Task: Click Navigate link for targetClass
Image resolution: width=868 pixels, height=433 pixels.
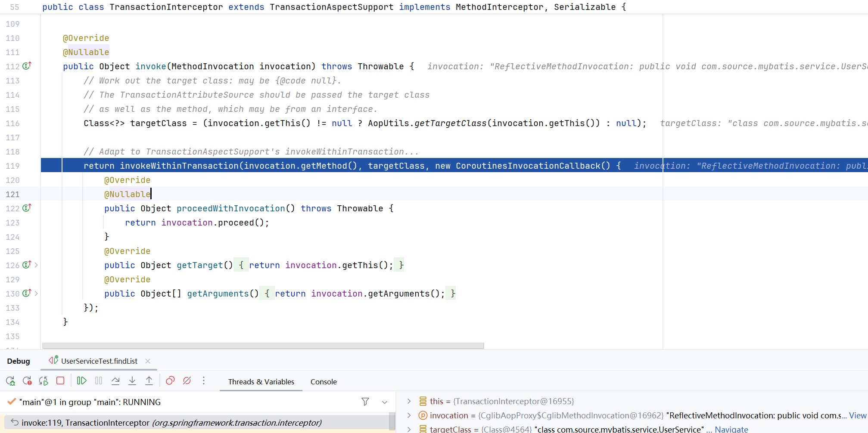Action: coord(731,429)
